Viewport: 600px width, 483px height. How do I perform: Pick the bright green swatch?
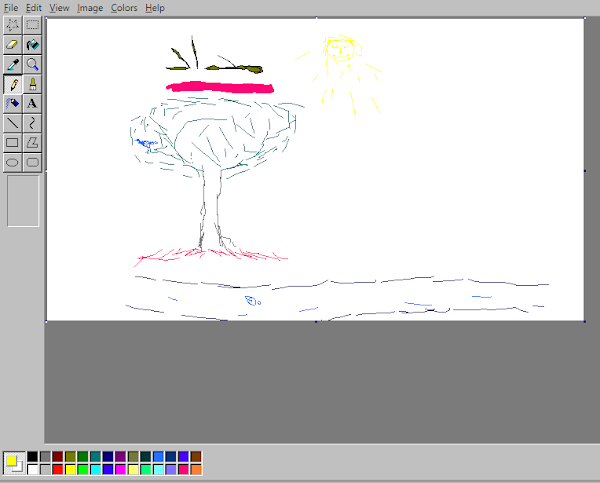pos(83,469)
